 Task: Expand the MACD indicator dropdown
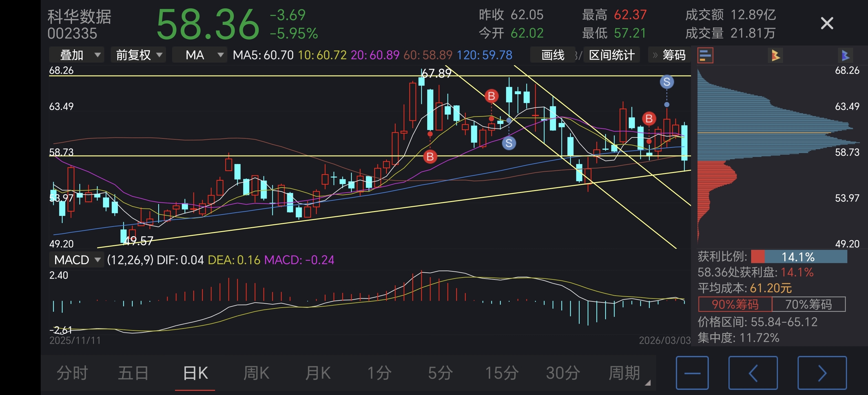point(77,260)
